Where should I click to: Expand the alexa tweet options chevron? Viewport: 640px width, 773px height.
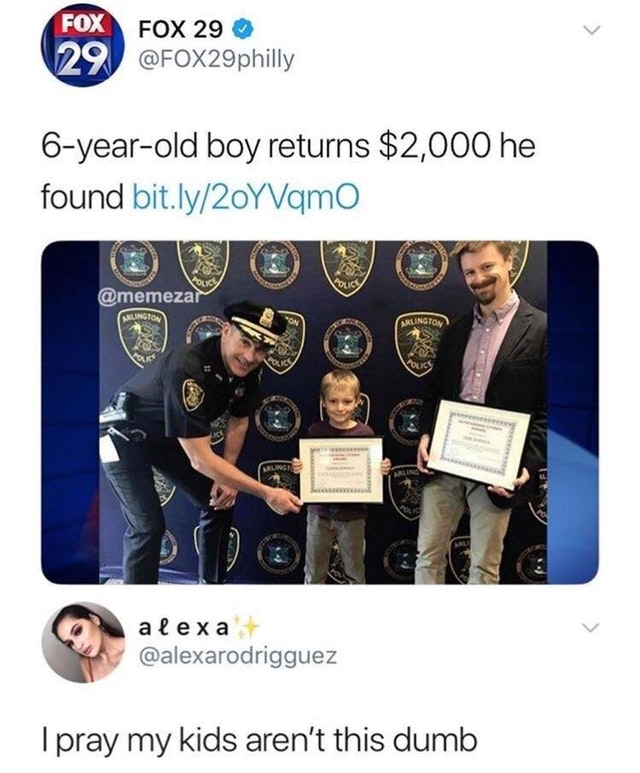[590, 628]
